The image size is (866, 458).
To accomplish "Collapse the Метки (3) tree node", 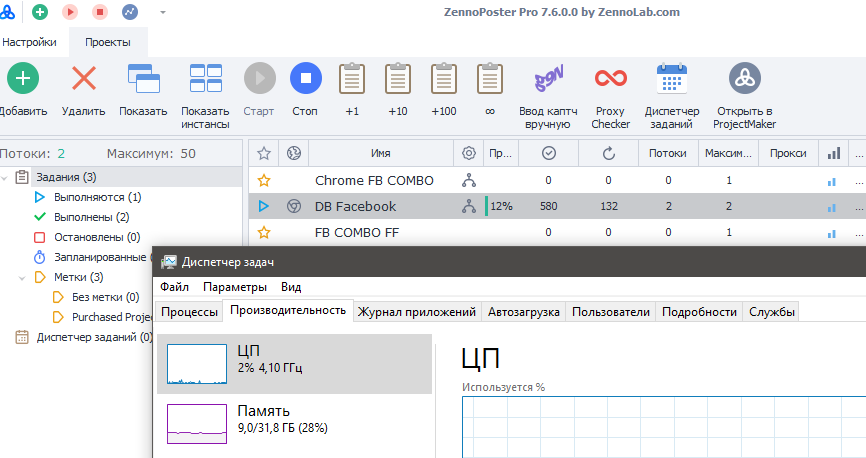I will pyautogui.click(x=23, y=277).
